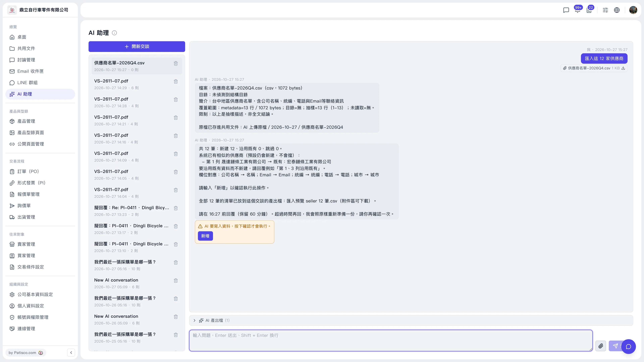Download the attached 供應商名單-2026Q4.csv file
644x362 pixels.
pos(623,68)
